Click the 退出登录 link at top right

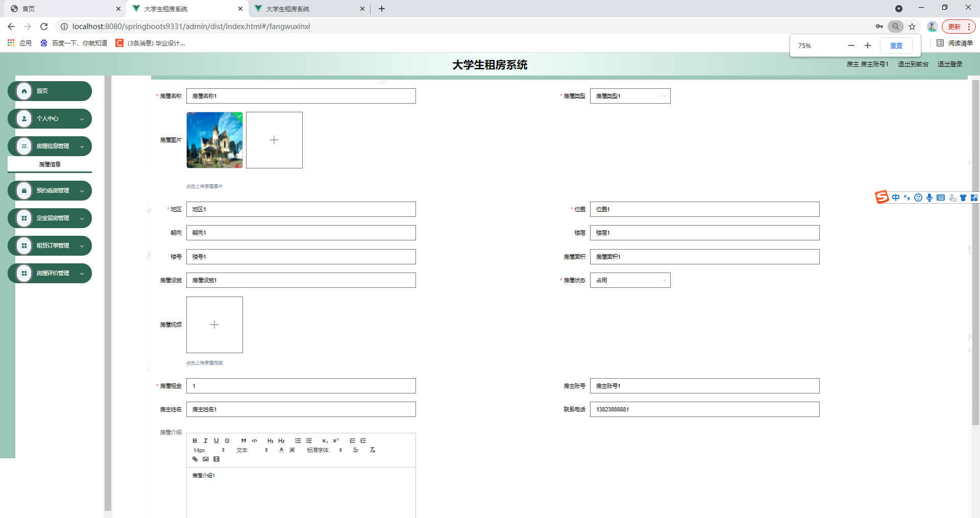(949, 64)
